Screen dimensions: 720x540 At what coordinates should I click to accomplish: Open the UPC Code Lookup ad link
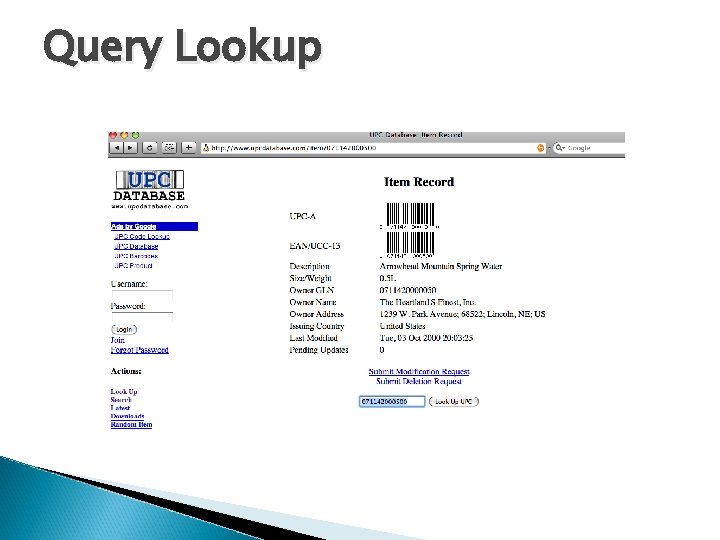tap(142, 236)
